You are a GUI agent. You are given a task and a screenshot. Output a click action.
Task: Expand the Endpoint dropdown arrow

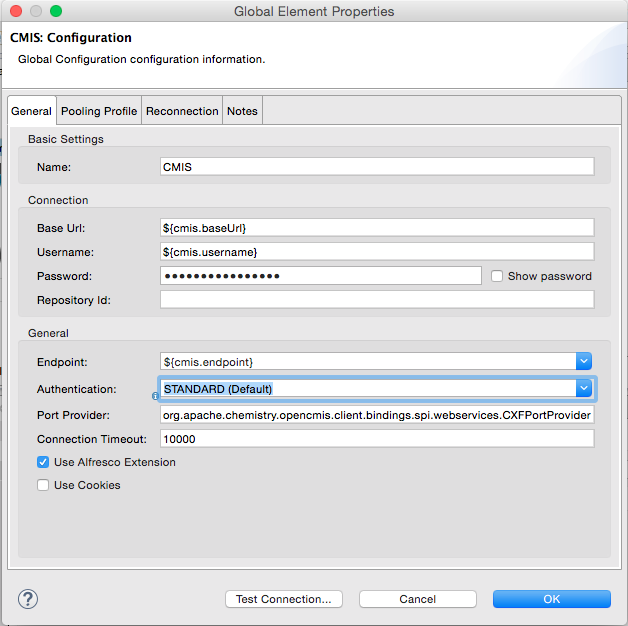(584, 362)
